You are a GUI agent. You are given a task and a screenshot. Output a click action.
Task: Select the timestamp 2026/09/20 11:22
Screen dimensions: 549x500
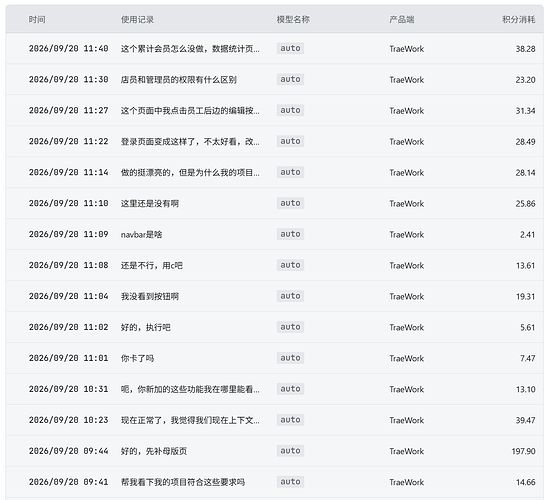click(x=68, y=141)
